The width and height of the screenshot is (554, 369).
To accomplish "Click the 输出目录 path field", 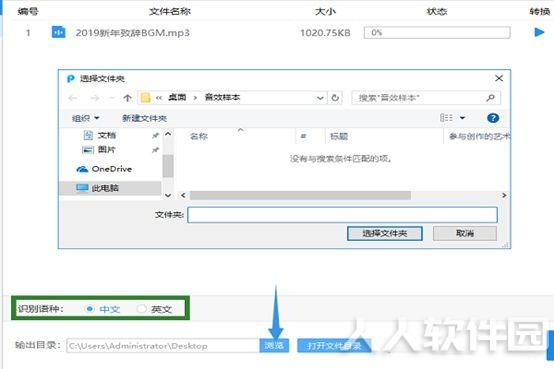I will (163, 346).
